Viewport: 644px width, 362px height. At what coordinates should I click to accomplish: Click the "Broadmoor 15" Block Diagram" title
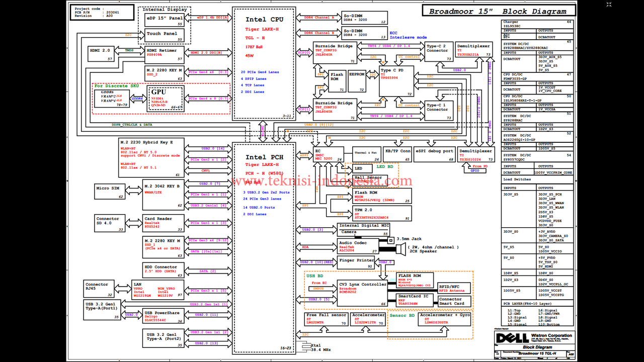tap(497, 11)
